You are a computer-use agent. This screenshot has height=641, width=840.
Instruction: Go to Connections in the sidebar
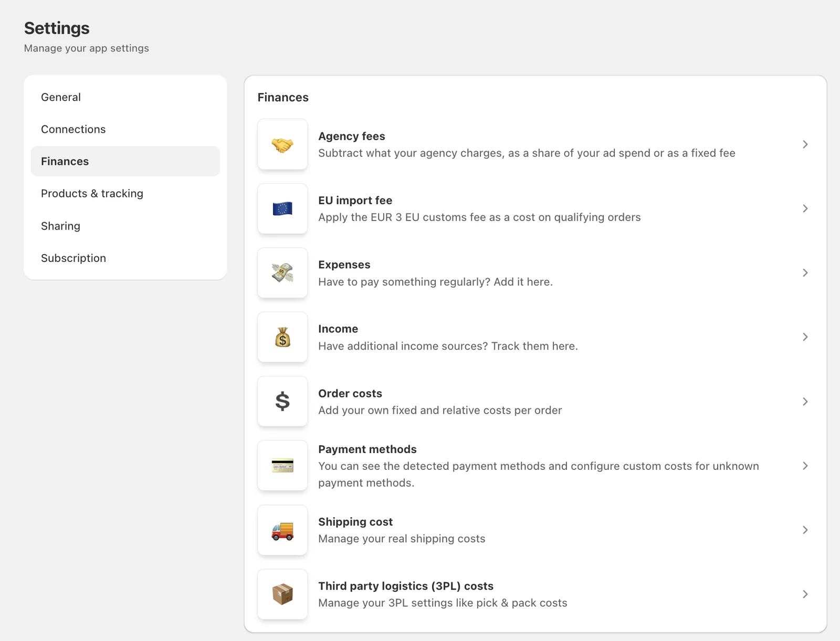125,129
